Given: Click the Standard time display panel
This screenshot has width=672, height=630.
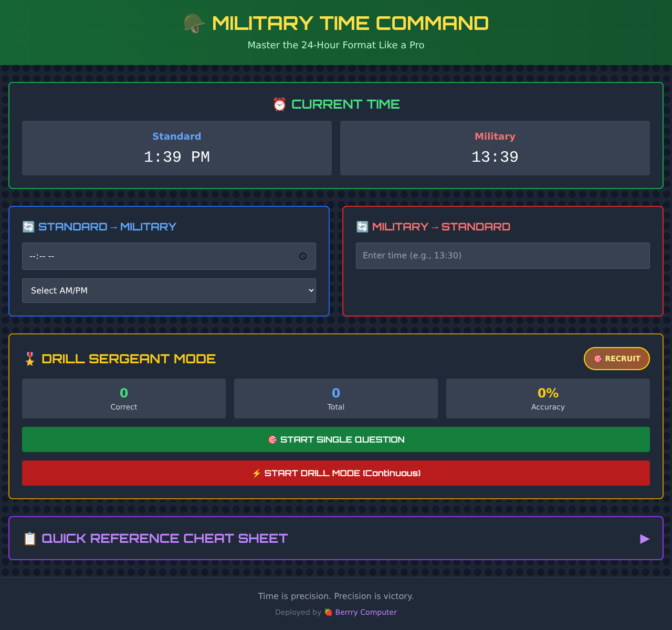Looking at the screenshot, I should [176, 148].
